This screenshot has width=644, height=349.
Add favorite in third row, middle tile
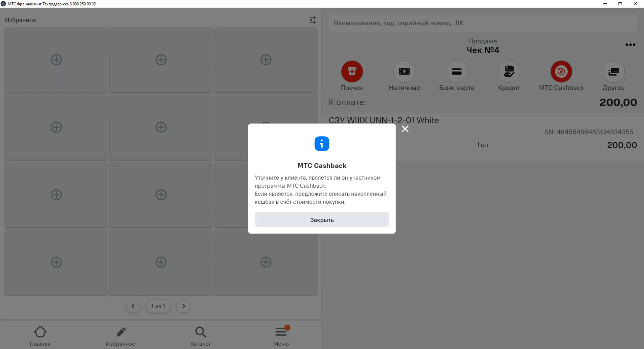click(x=161, y=194)
